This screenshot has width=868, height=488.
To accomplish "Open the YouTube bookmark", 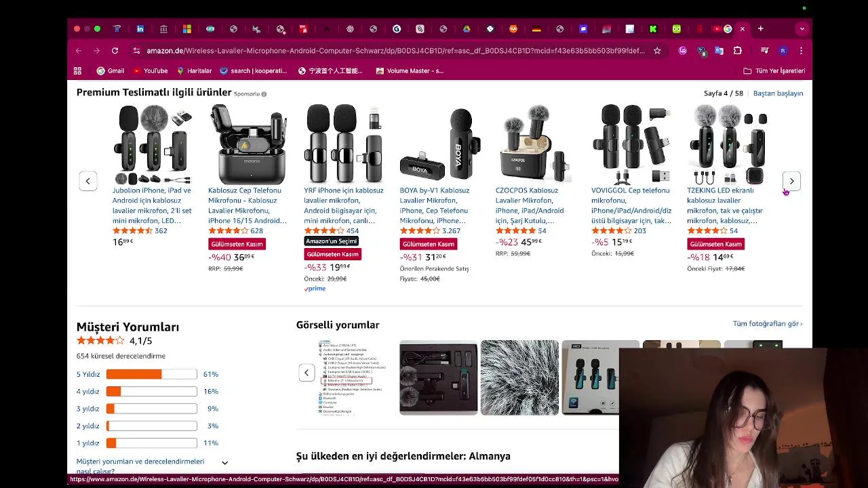I will point(150,70).
